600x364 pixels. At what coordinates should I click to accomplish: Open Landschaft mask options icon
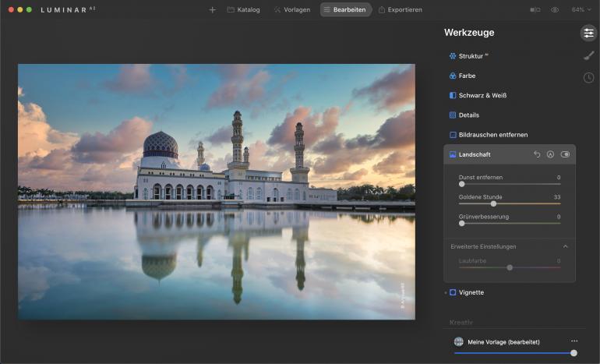(550, 154)
